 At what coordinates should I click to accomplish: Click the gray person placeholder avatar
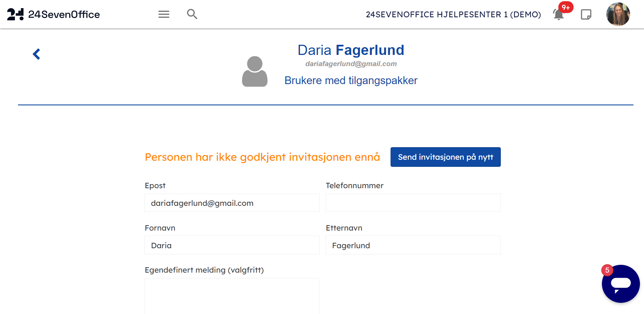[x=254, y=72]
